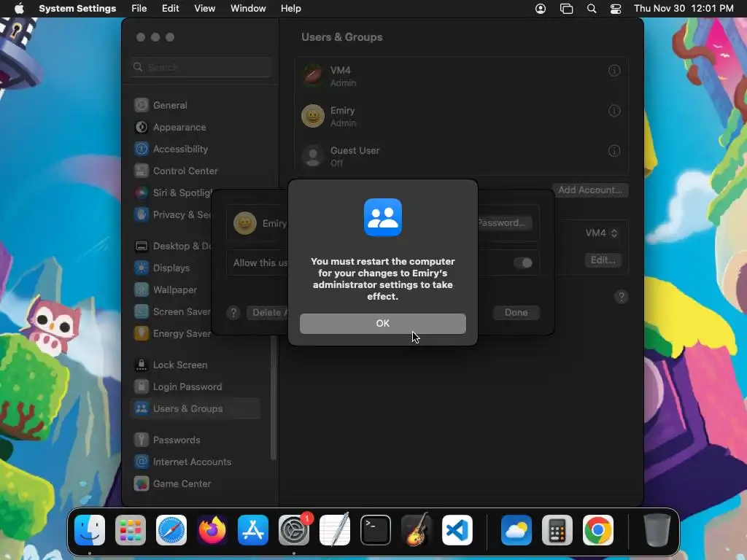Click the Password button in sheet
This screenshot has width=747, height=560.
[x=505, y=223]
